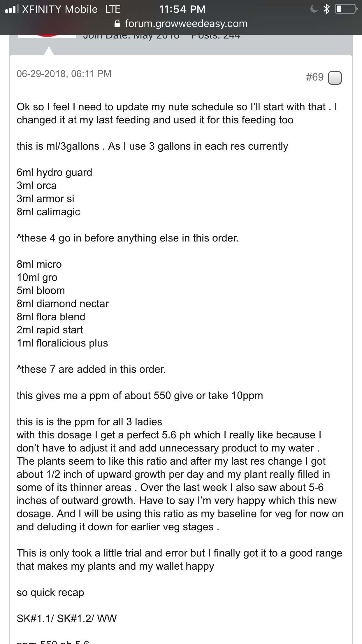Tap the padlock icon beside the URL
The width and height of the screenshot is (362, 644).
tap(117, 24)
